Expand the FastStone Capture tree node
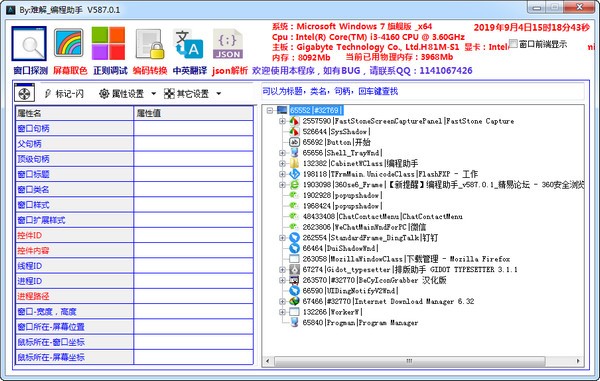 coord(282,121)
